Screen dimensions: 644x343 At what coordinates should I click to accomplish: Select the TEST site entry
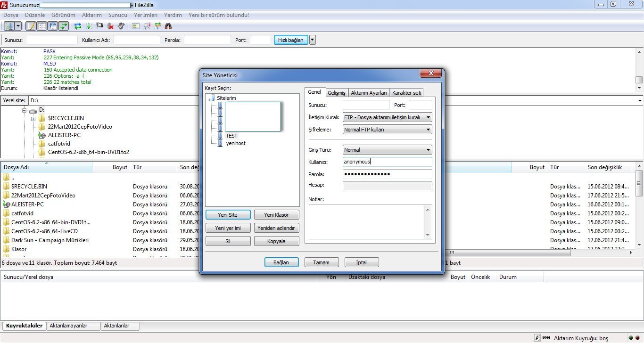click(231, 136)
